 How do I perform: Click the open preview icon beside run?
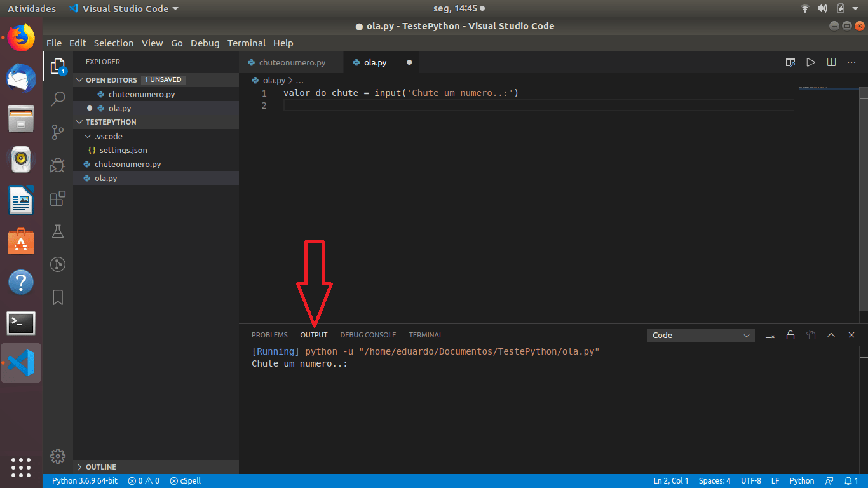(790, 62)
